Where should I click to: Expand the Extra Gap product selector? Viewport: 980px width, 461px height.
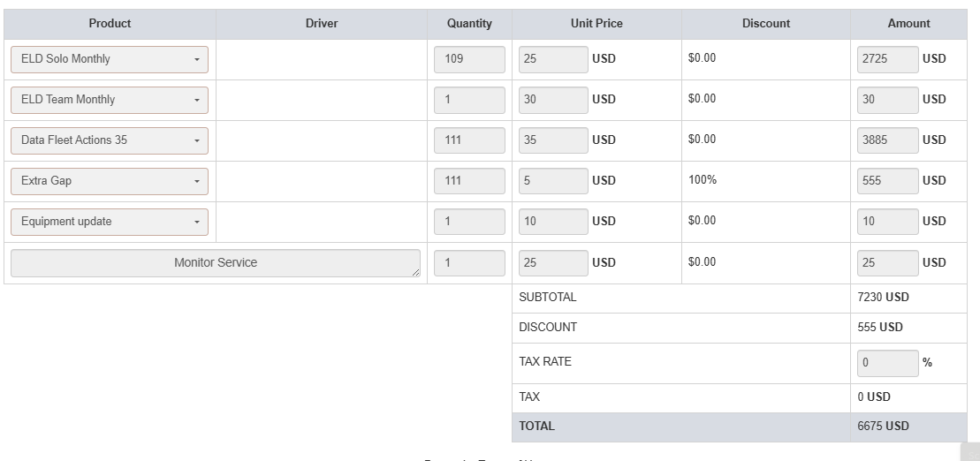[110, 181]
